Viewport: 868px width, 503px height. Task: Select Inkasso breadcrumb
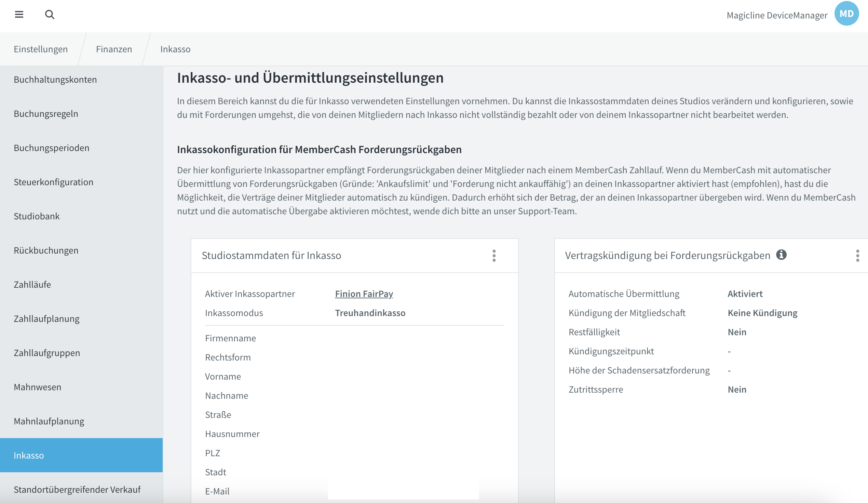(x=175, y=49)
